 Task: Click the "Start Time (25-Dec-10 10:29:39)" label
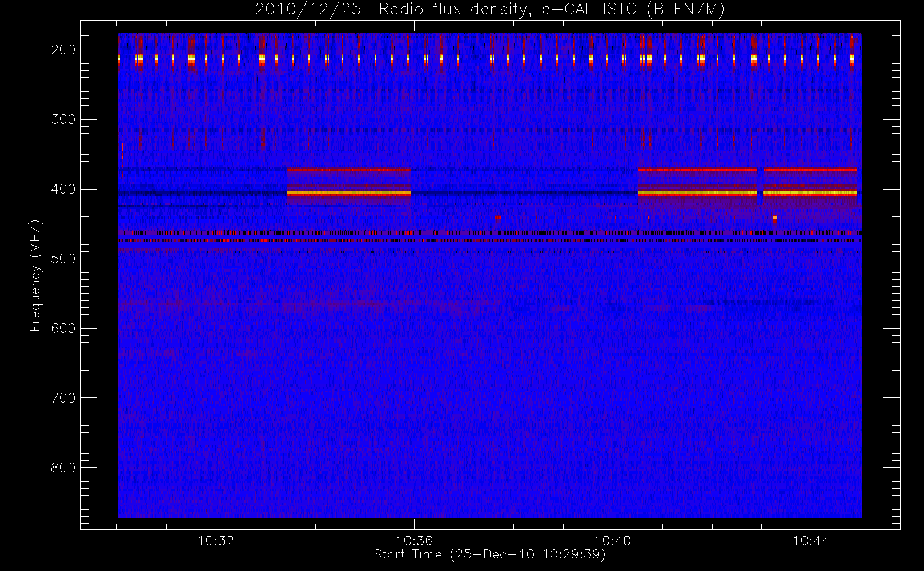[489, 555]
